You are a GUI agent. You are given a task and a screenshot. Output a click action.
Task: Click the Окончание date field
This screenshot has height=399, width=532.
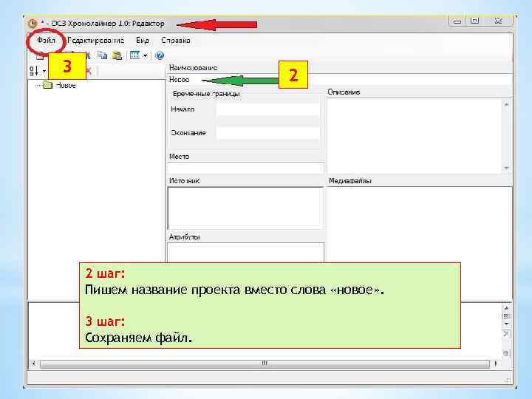[268, 133]
